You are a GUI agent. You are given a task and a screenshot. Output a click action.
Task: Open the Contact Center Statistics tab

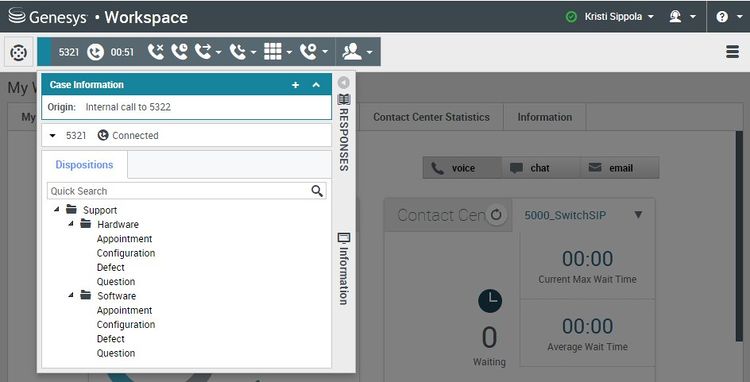[x=431, y=117]
